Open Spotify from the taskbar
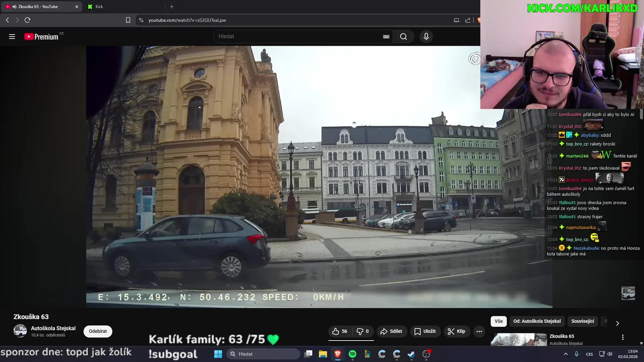Screen dimensions: 644x362 click(x=352, y=354)
